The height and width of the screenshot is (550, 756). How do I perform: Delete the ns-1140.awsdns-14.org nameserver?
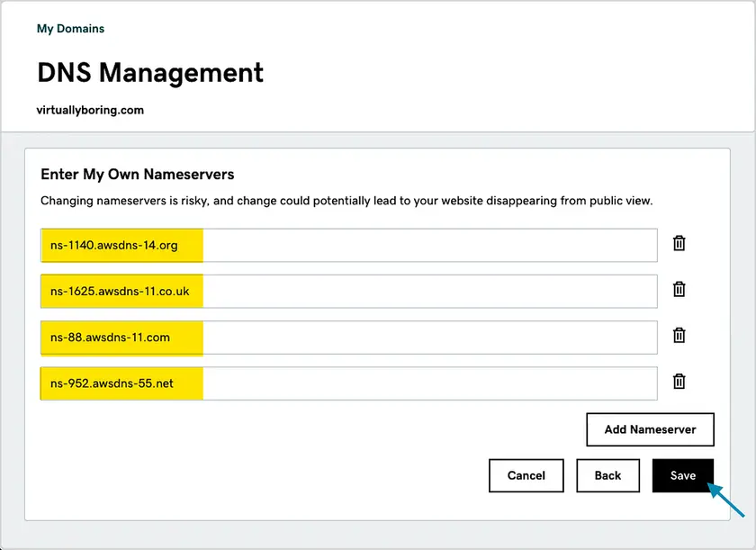(679, 243)
